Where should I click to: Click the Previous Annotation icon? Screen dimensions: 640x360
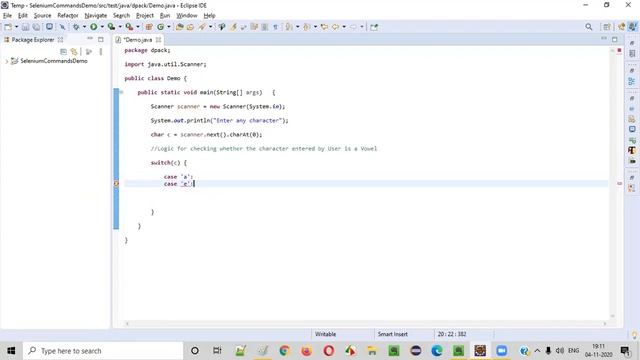click(307, 27)
